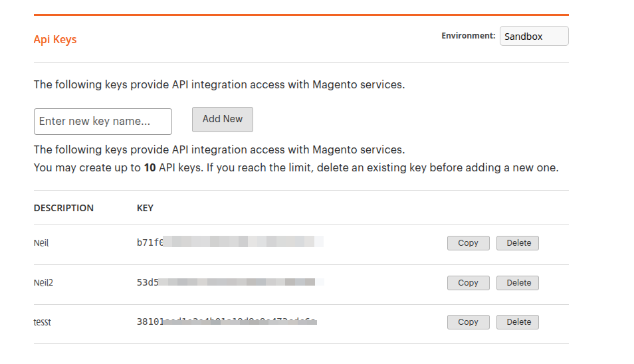The width and height of the screenshot is (634, 364).
Task: Copy the tesst API key
Action: click(468, 322)
